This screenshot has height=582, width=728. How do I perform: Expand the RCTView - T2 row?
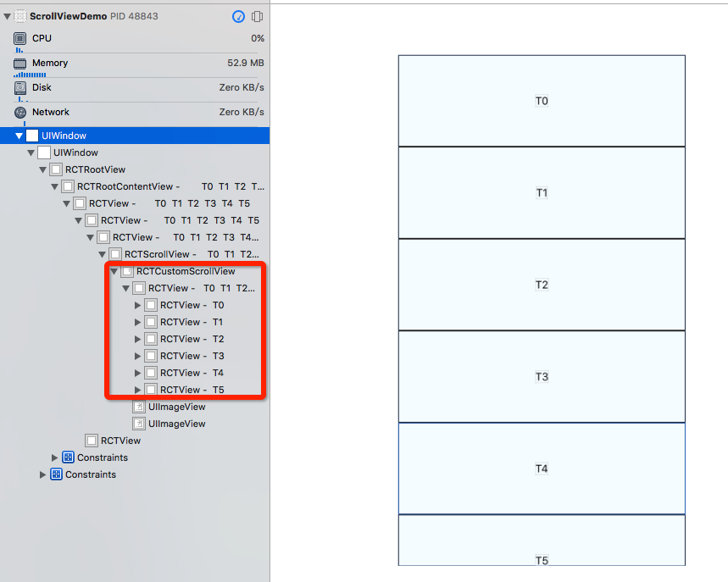(x=137, y=339)
